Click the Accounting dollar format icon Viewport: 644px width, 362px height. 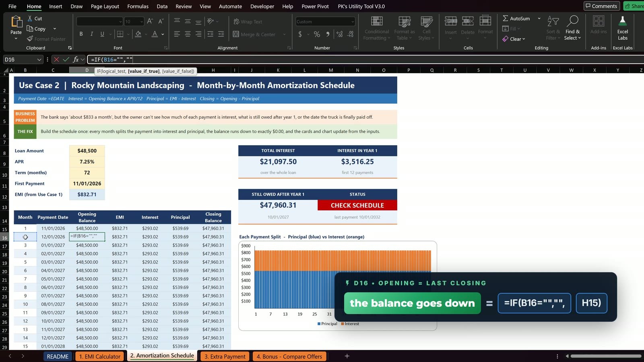[x=300, y=34]
